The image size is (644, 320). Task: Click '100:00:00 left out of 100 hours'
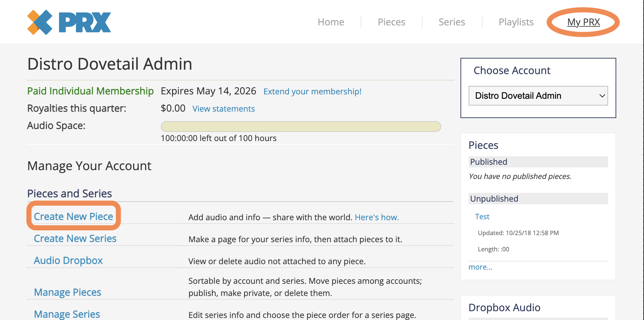click(218, 138)
